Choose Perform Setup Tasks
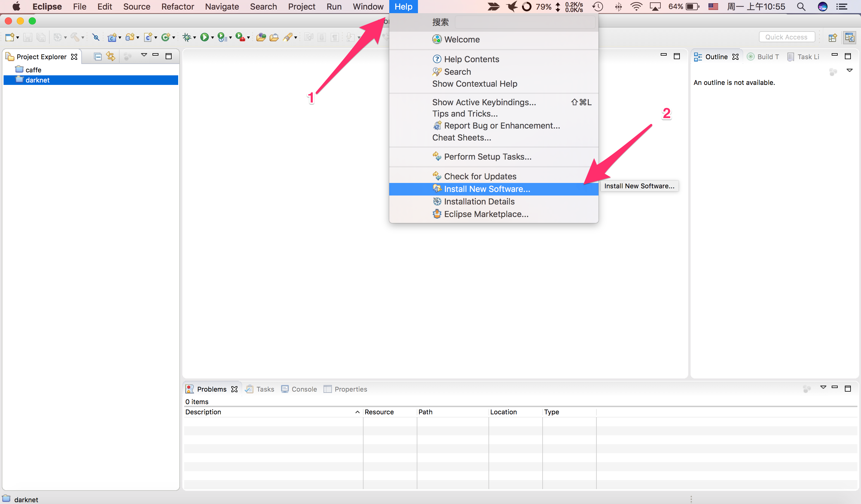The width and height of the screenshot is (861, 504). (x=494, y=157)
